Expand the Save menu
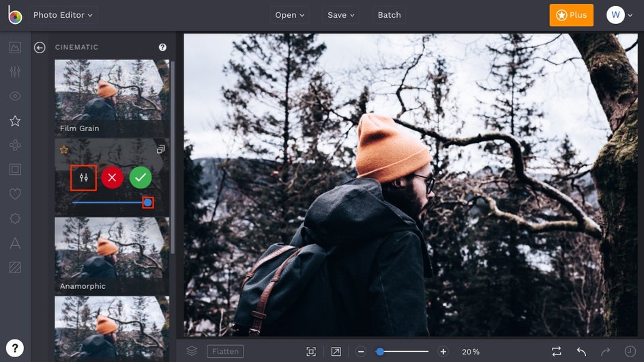 click(340, 15)
